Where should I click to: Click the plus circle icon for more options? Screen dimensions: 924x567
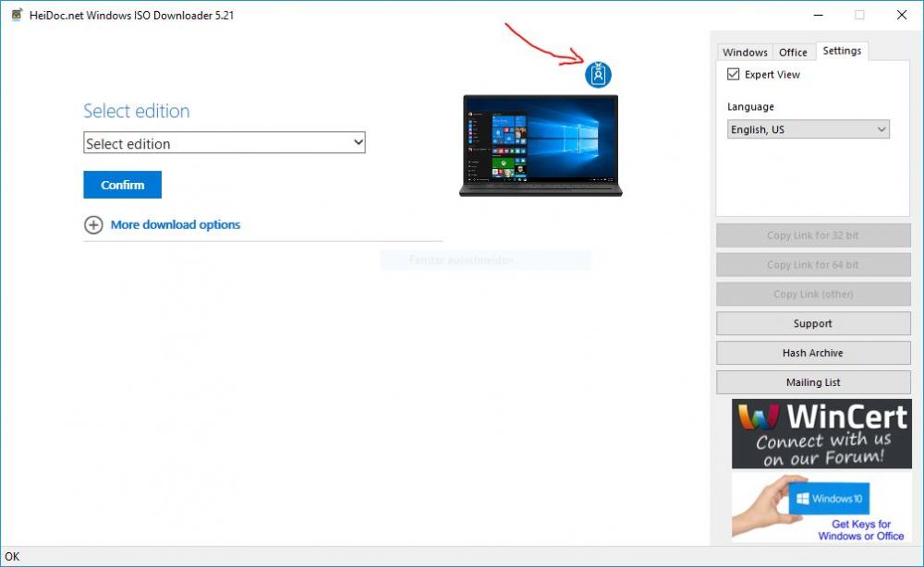[x=93, y=224]
